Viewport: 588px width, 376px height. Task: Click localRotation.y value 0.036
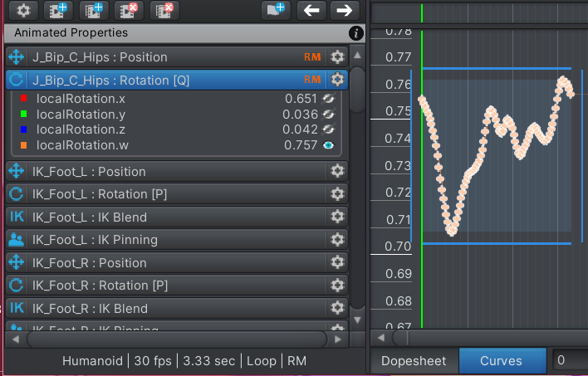pos(300,115)
